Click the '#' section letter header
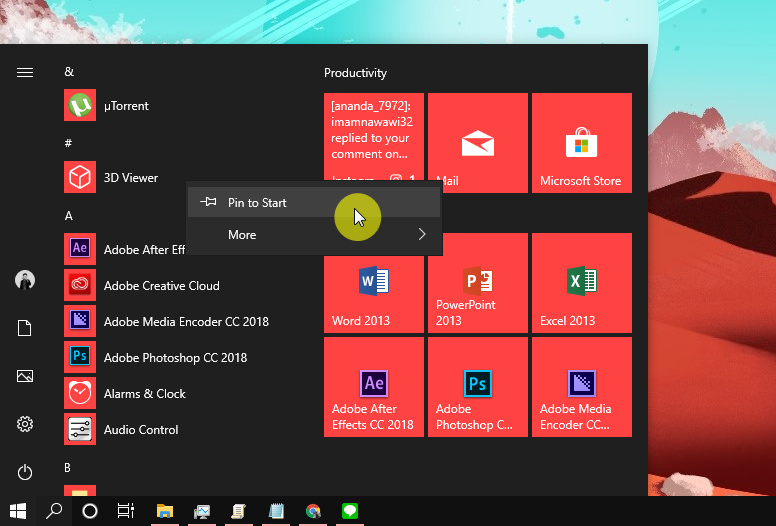 click(68, 143)
